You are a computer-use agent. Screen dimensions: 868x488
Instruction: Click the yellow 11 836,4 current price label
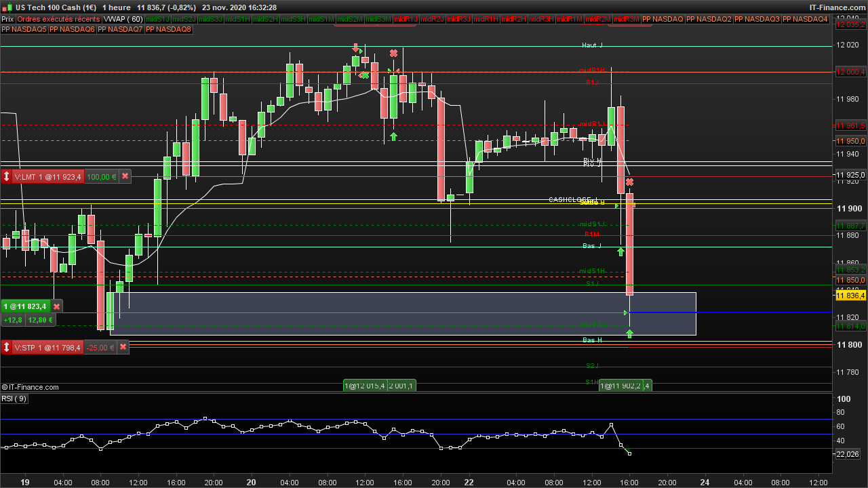click(851, 296)
